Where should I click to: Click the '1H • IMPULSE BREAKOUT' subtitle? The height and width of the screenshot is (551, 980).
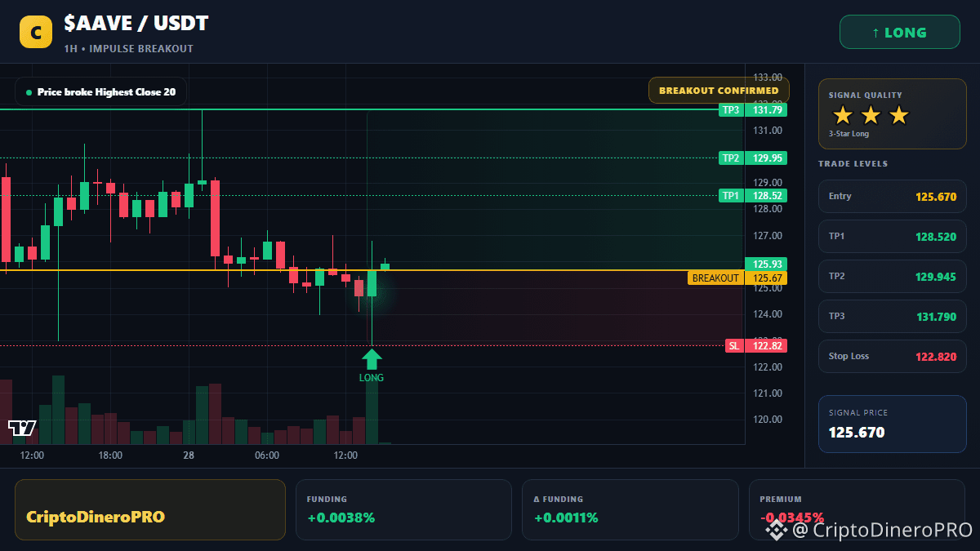click(129, 49)
